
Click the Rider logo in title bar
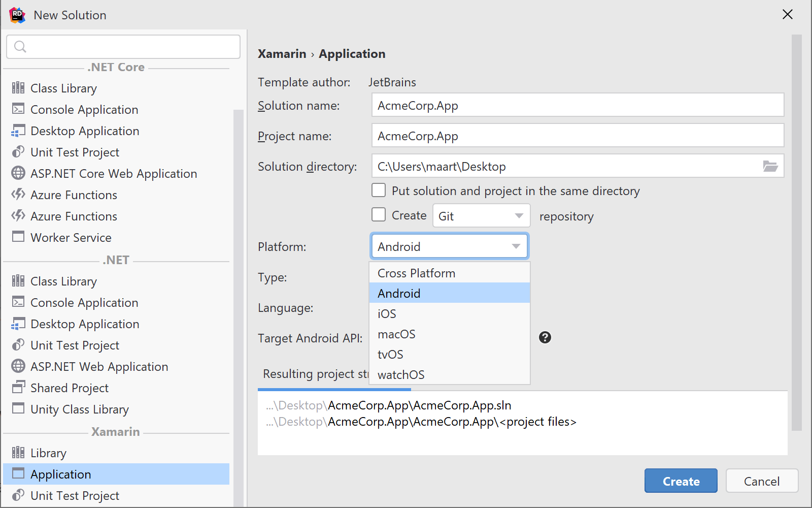tap(17, 15)
